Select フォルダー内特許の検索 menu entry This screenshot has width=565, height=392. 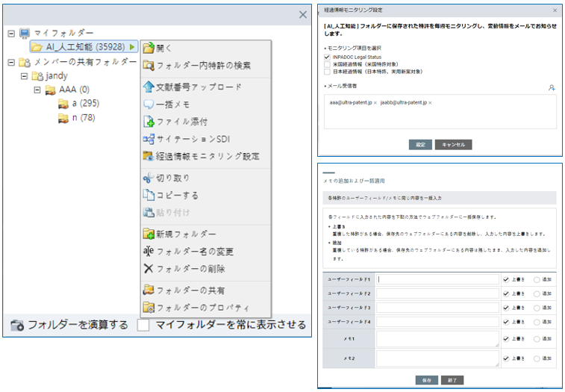pos(203,66)
